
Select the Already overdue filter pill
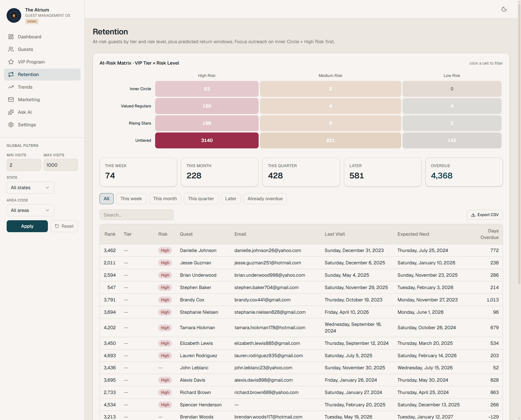click(x=265, y=199)
